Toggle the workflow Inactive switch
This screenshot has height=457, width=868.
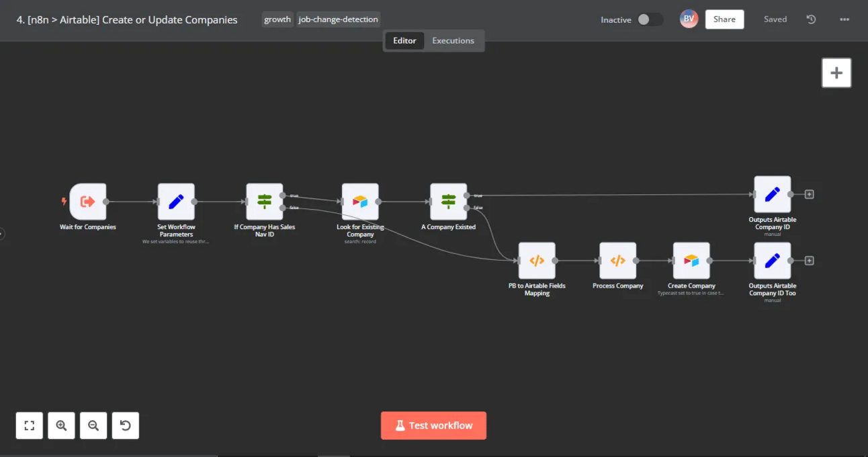650,19
